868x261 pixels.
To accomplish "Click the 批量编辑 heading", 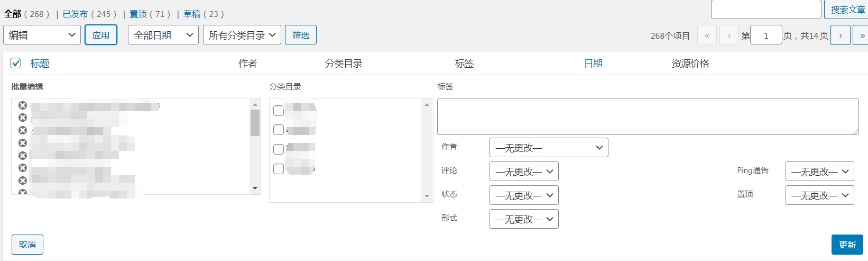I will [x=27, y=86].
